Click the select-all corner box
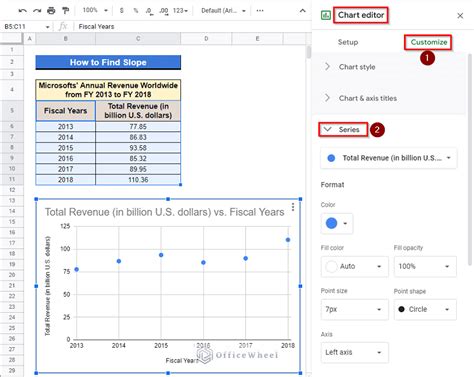 pyautogui.click(x=12, y=39)
